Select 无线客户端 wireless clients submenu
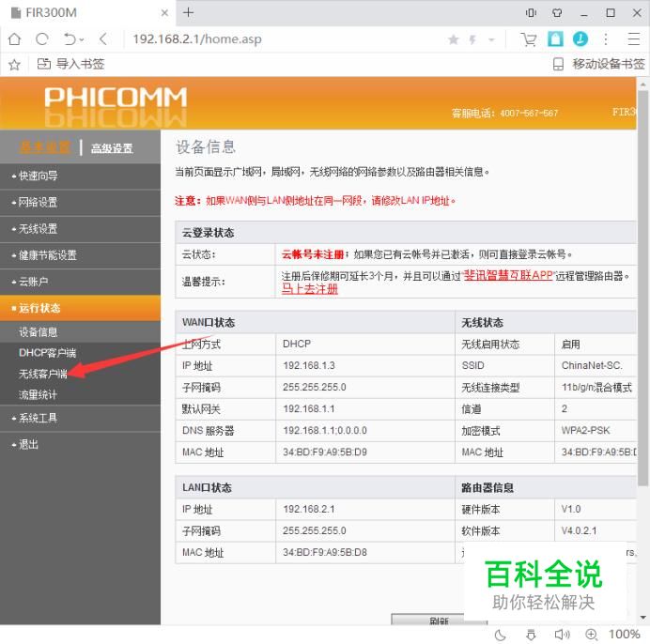Screen dimensions: 650x644 point(43,374)
